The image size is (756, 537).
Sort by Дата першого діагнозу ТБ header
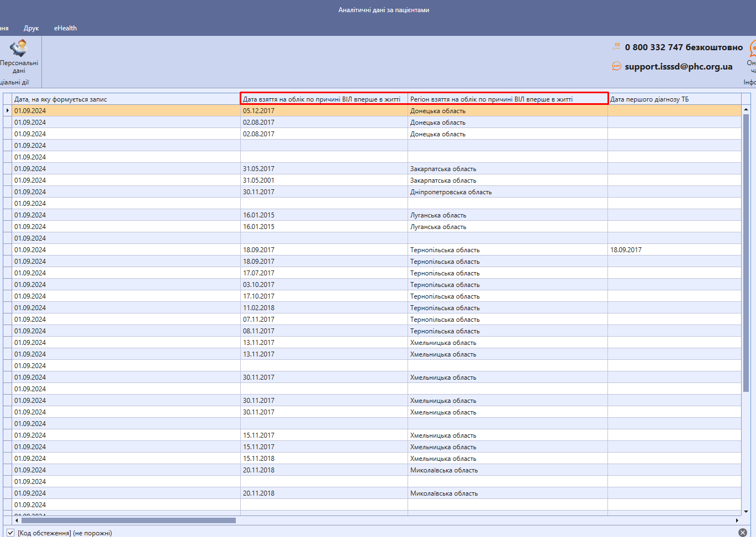(674, 99)
